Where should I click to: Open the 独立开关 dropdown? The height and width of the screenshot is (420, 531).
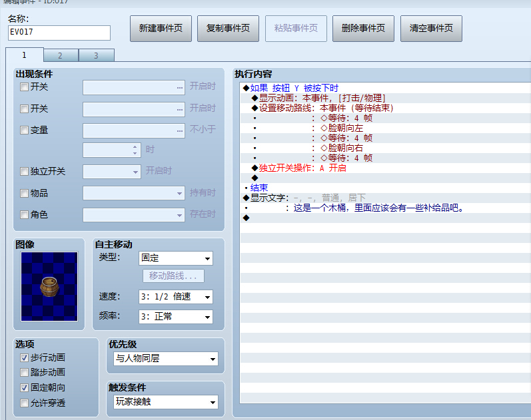pyautogui.click(x=112, y=172)
